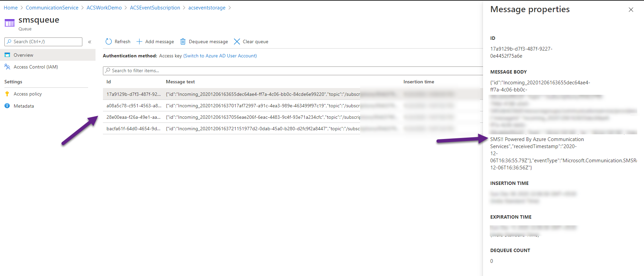Open the Metadata settings page
Screen dimensions: 644x276
click(24, 106)
